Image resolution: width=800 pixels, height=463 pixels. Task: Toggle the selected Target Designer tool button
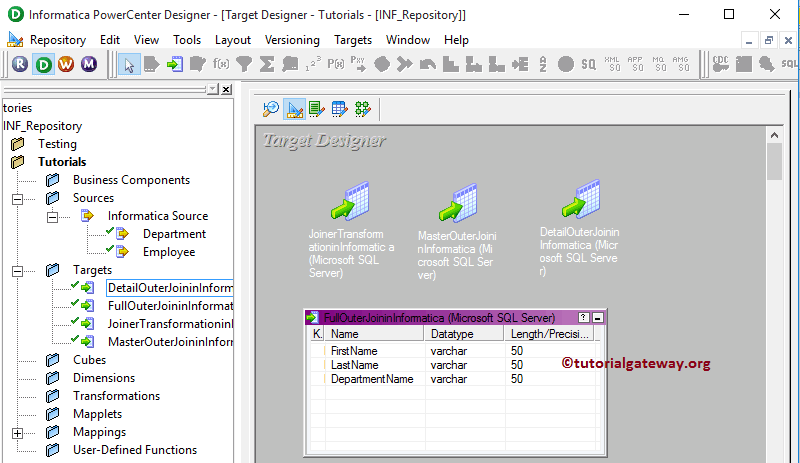[294, 109]
